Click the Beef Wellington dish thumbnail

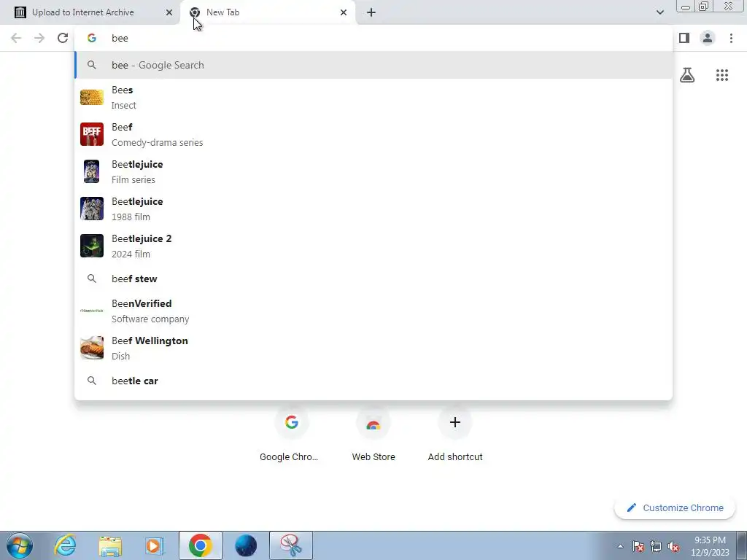coord(92,348)
